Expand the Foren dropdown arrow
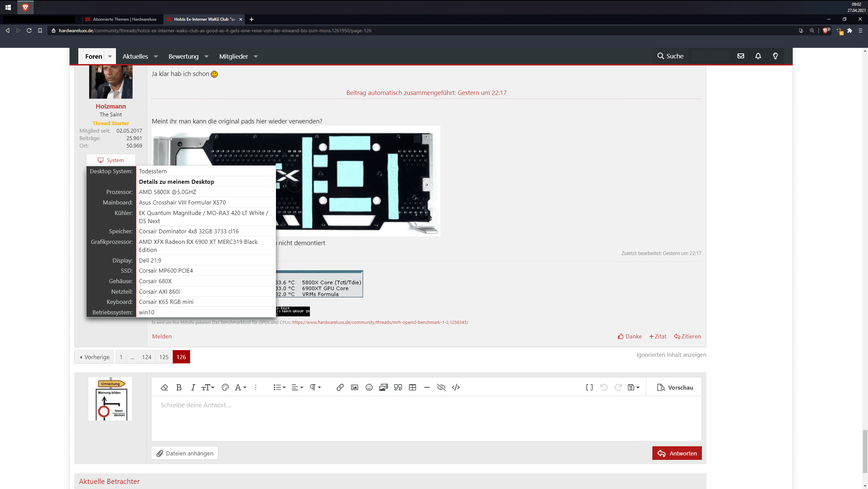This screenshot has height=489, width=868. point(110,56)
